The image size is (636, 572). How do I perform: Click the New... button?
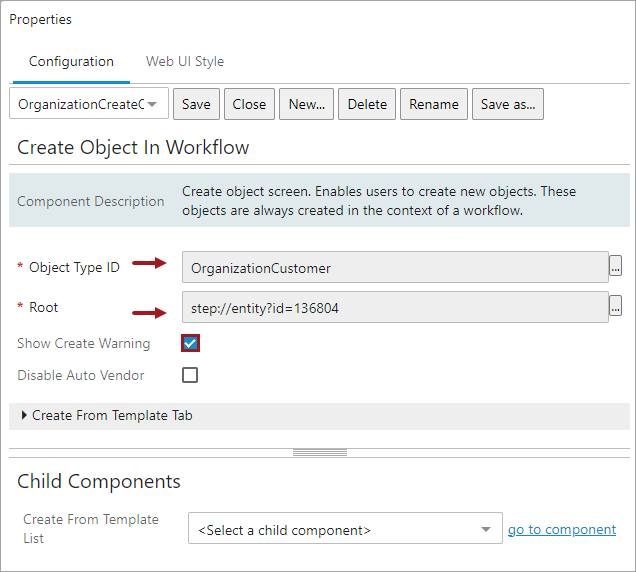click(307, 104)
